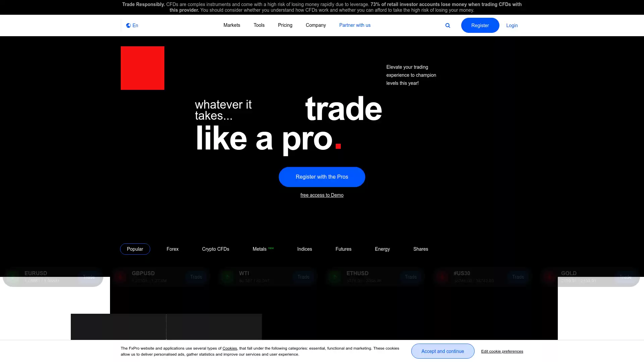Click the search icon in navigation bar
This screenshot has width=644, height=362.
448,25
